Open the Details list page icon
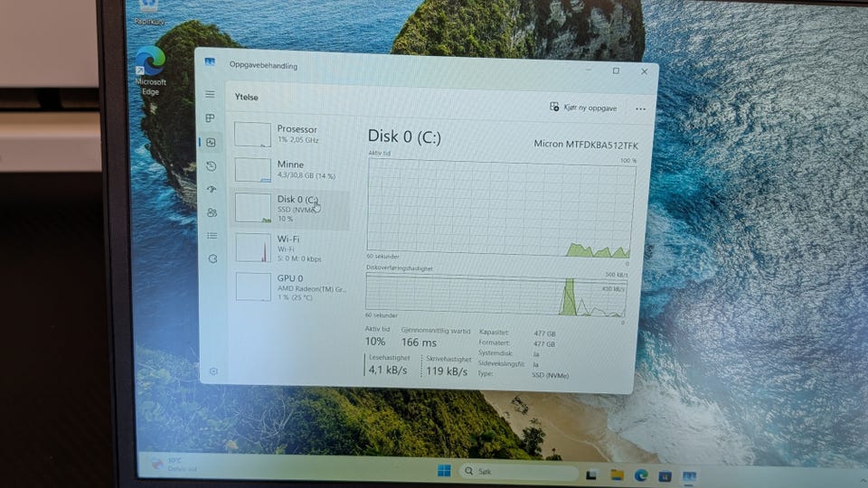Viewport: 868px width, 488px height. [212, 236]
